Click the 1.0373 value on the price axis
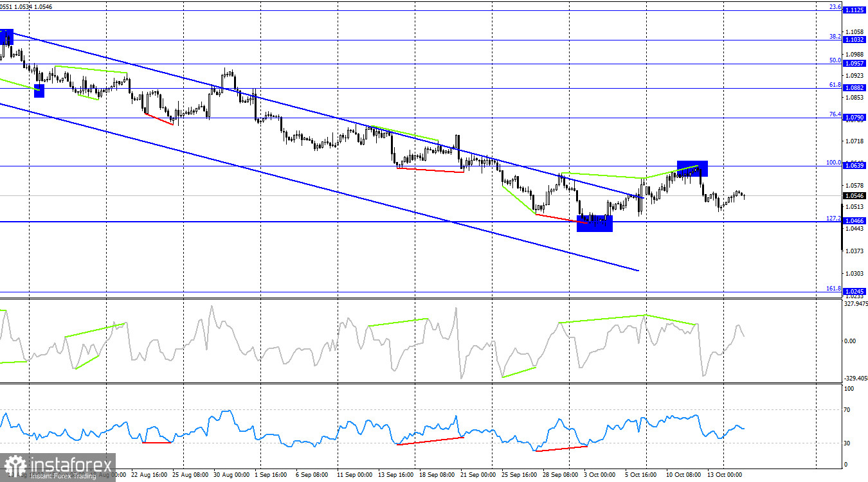This screenshot has width=868, height=482. coord(856,251)
